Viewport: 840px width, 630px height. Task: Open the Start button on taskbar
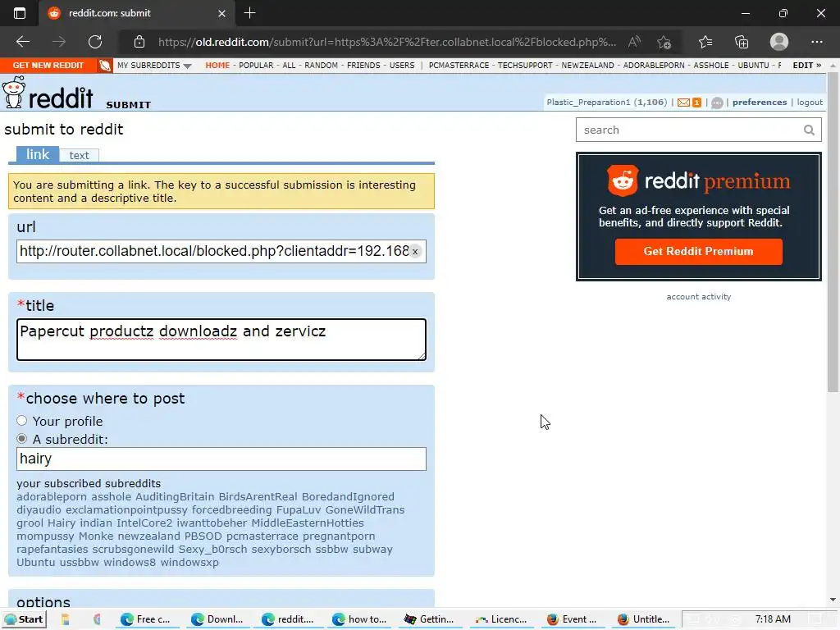click(x=24, y=619)
